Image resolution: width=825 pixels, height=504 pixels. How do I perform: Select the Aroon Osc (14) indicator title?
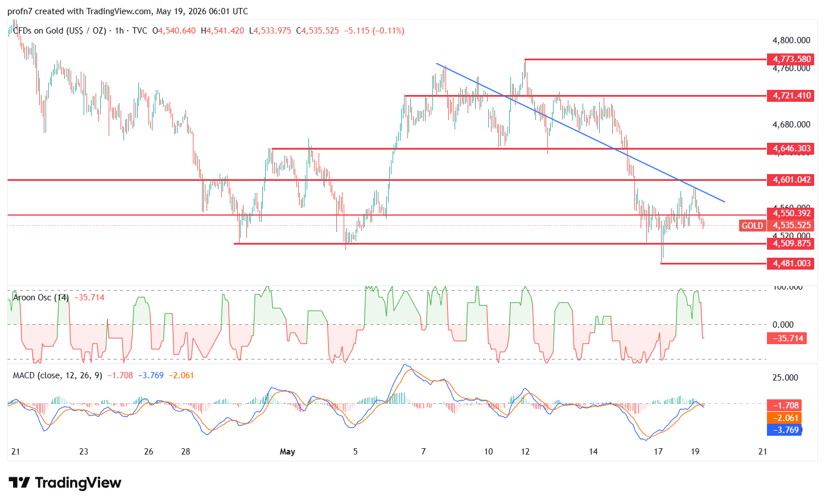coord(41,298)
